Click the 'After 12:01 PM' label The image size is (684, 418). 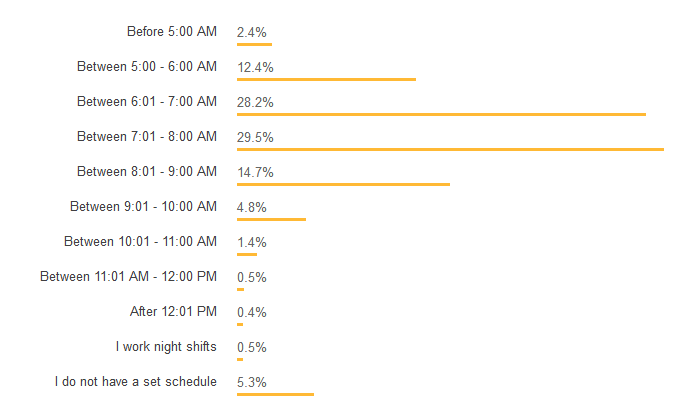(173, 312)
